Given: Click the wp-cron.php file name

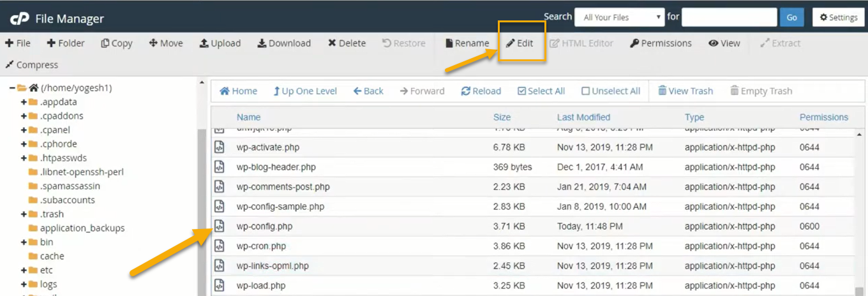Looking at the screenshot, I should click(261, 246).
